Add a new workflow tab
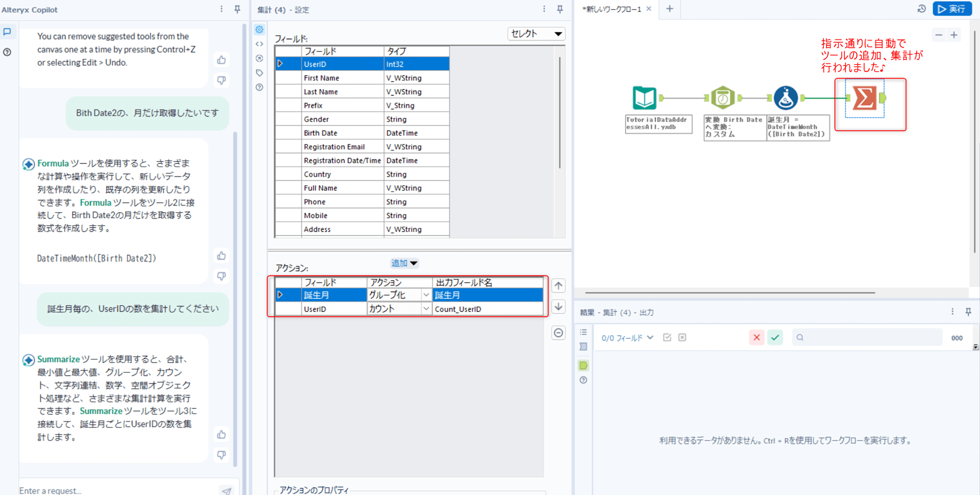This screenshot has width=980, height=495. 670,9
